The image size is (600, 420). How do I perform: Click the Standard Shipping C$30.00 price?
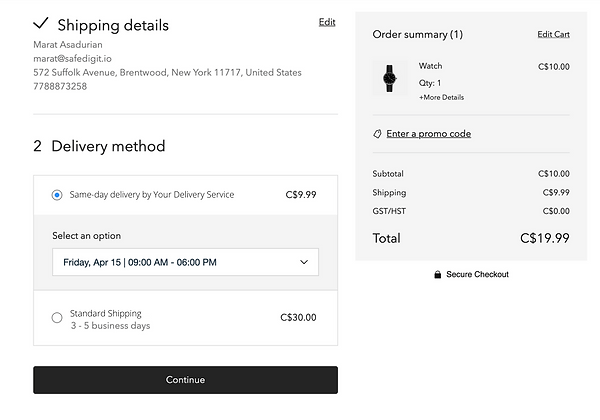pos(298,317)
